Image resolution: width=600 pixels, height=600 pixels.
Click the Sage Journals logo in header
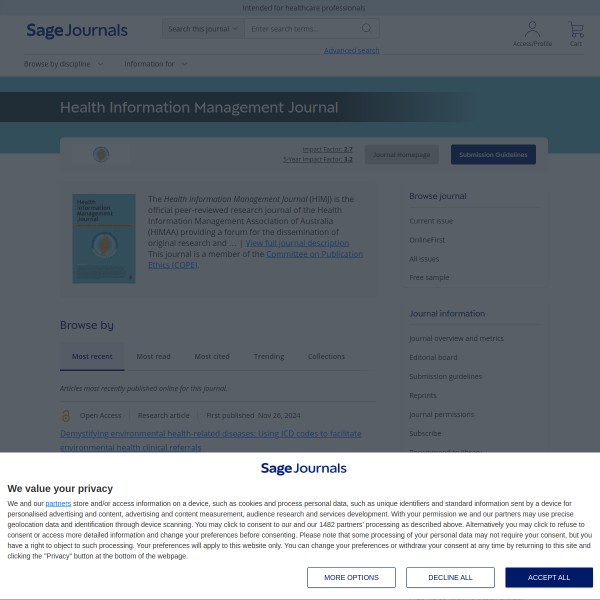point(77,31)
